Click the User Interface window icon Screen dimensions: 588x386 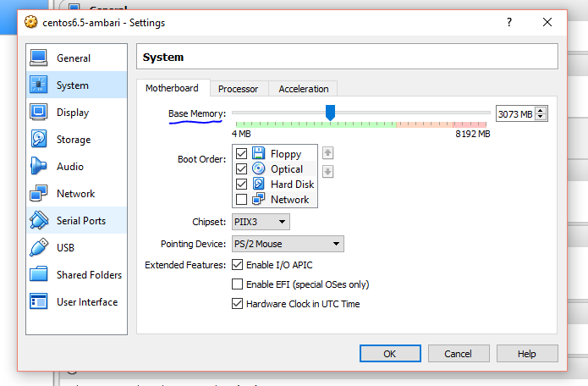click(x=39, y=301)
